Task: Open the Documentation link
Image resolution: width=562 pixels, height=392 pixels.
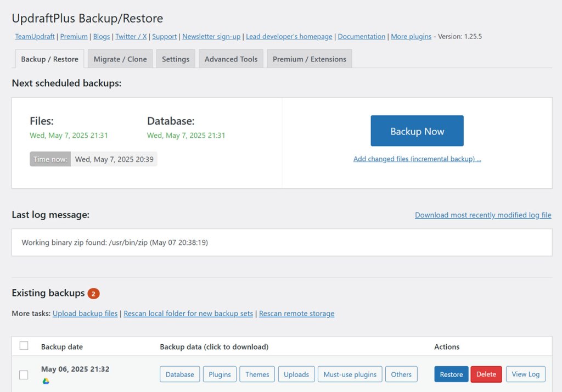Action: [362, 37]
